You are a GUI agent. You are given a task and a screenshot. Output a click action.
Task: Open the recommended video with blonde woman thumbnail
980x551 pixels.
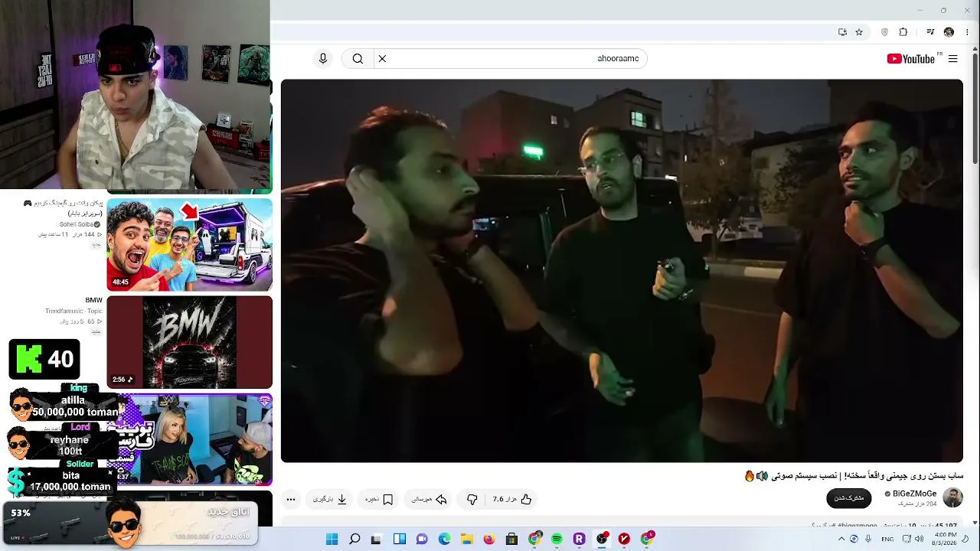coord(189,439)
